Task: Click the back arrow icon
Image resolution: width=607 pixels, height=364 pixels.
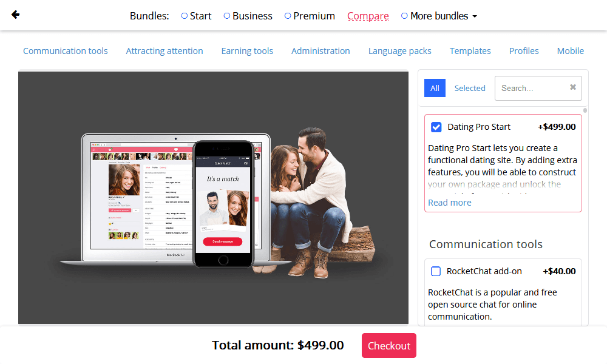Action: [x=16, y=15]
